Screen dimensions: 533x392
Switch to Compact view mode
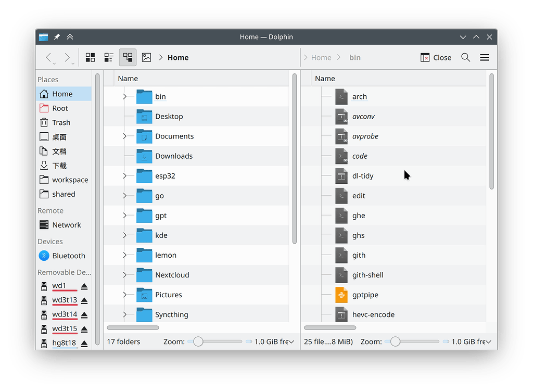[109, 57]
